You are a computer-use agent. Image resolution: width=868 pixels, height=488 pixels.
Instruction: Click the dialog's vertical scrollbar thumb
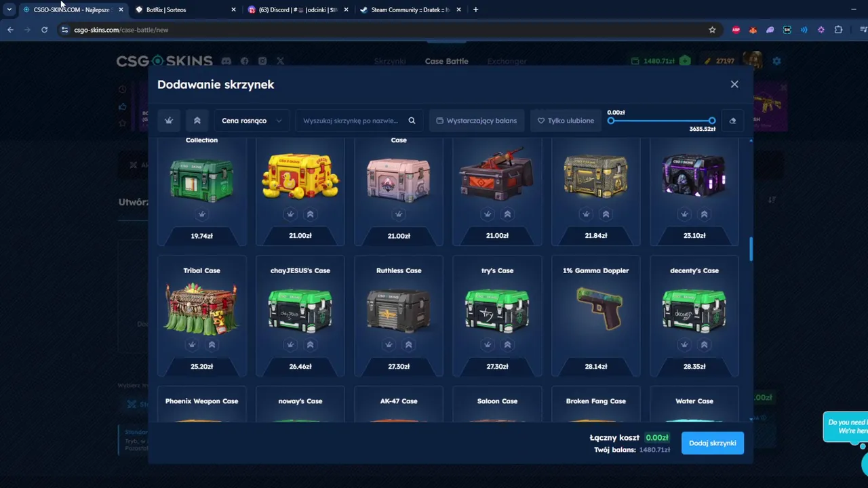click(751, 249)
